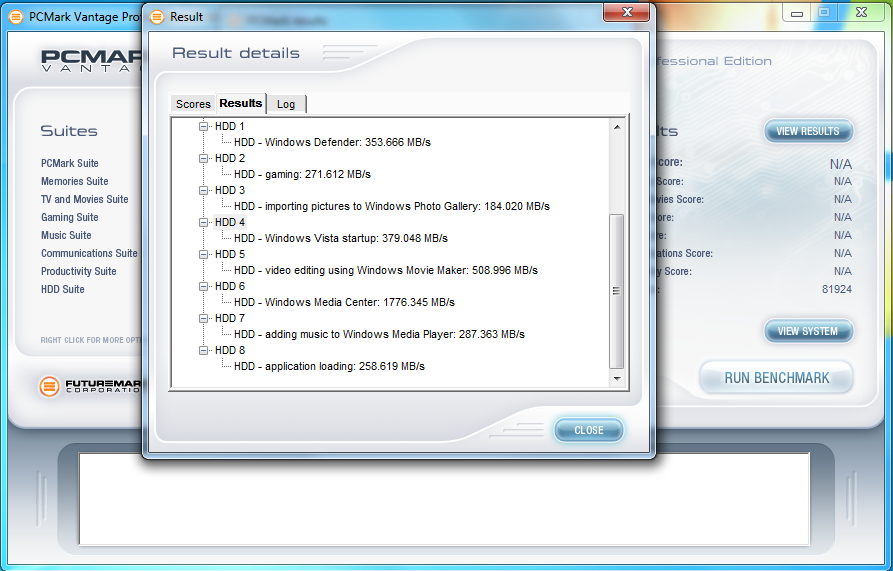The height and width of the screenshot is (571, 893).
Task: Collapse the HDD 3 tree node
Action: tap(203, 190)
